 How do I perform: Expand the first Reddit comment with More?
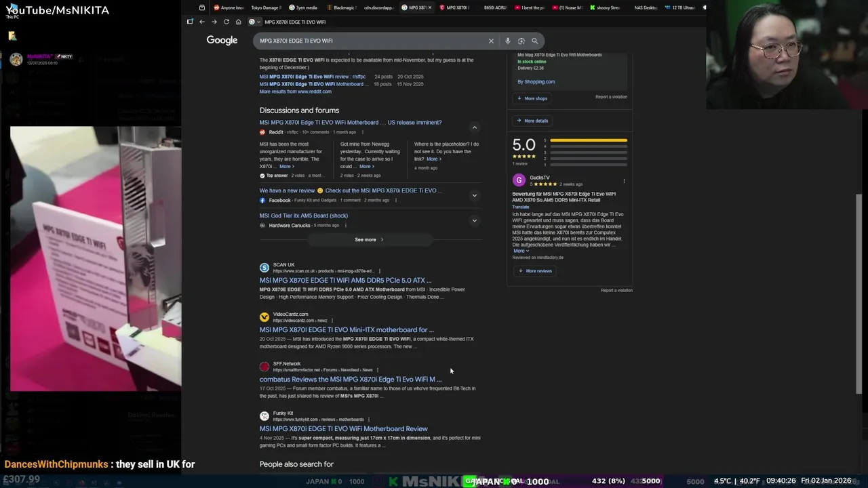coord(287,166)
